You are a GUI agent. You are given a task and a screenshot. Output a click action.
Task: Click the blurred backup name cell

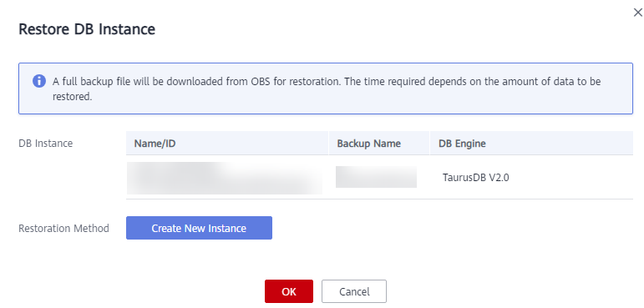376,177
